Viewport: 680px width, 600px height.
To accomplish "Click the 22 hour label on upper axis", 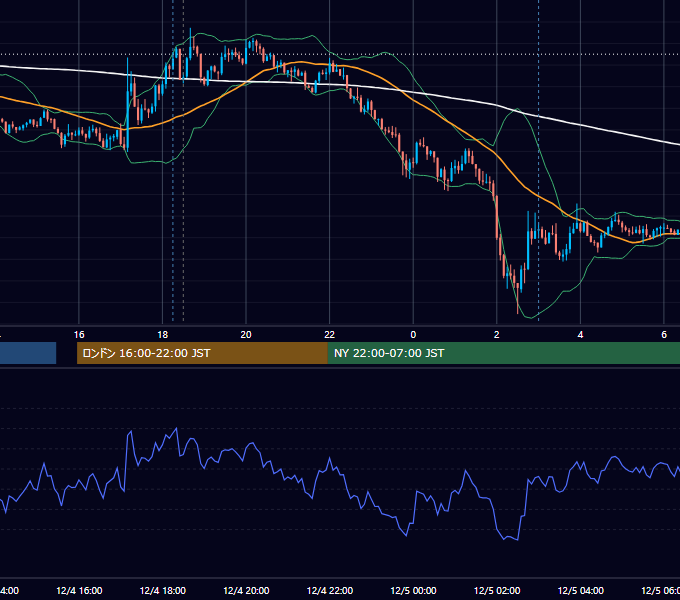I will [330, 335].
